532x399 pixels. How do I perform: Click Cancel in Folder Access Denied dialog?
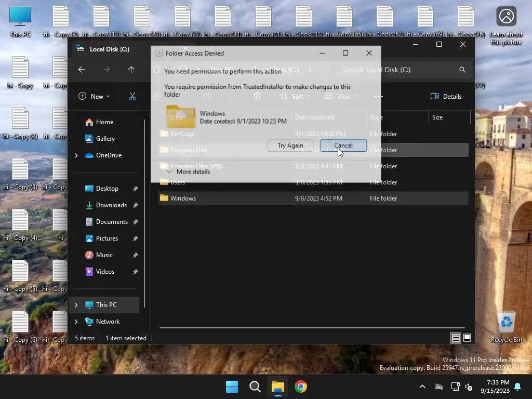343,145
